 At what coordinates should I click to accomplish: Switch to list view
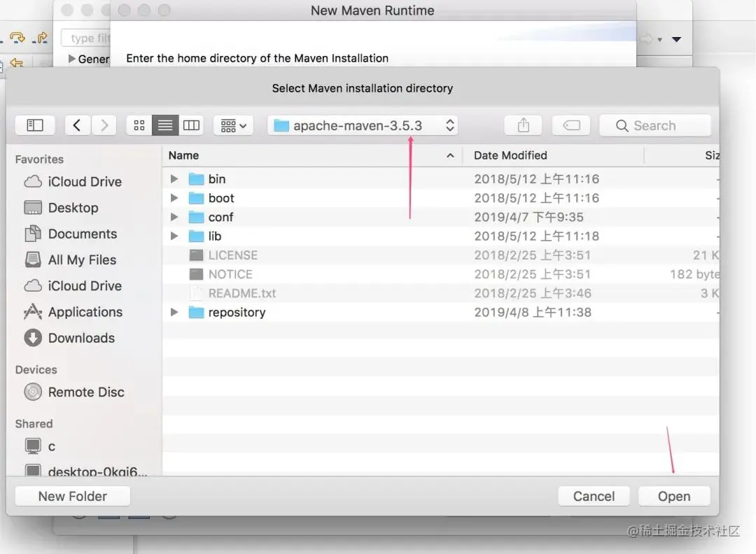165,126
